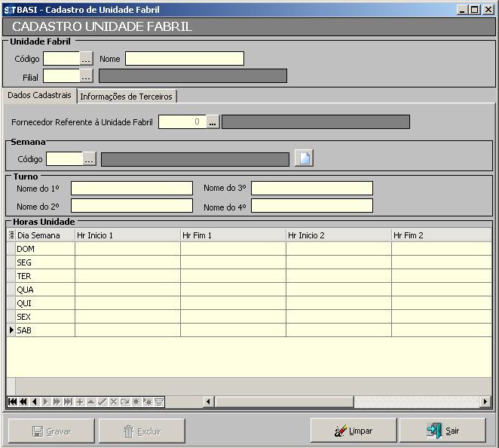499x448 pixels.
Task: Click Hr Inicio 1 cell for QUA
Action: click(127, 290)
